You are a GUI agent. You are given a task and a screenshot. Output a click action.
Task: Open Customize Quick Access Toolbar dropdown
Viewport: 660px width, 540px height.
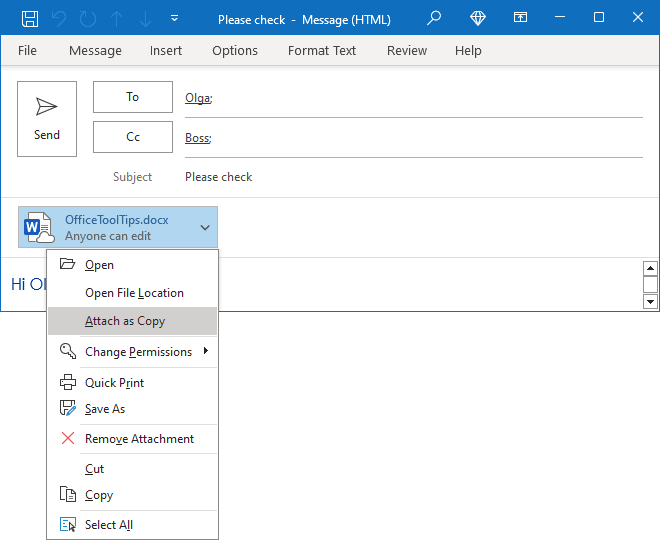[x=174, y=19]
